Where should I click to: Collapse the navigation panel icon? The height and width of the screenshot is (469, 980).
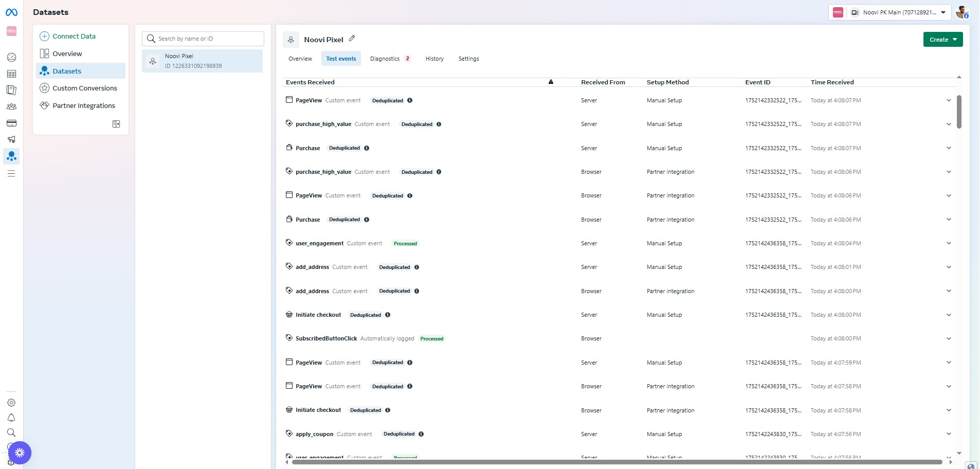tap(116, 124)
